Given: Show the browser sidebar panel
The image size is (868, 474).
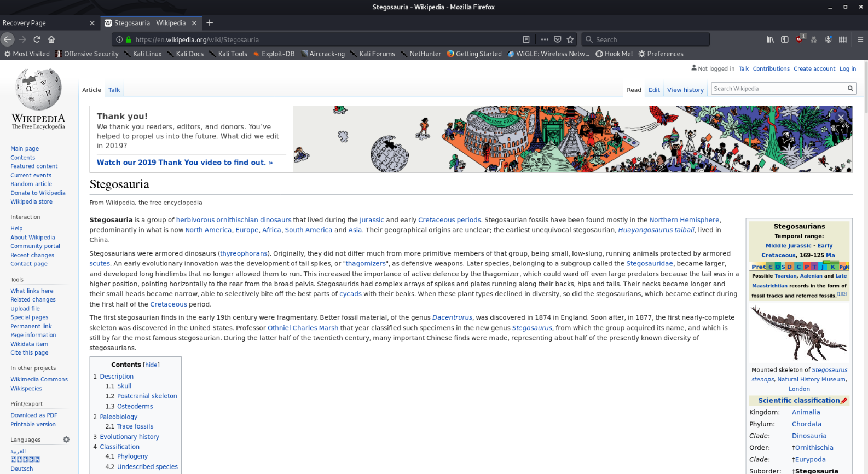Looking at the screenshot, I should [784, 39].
